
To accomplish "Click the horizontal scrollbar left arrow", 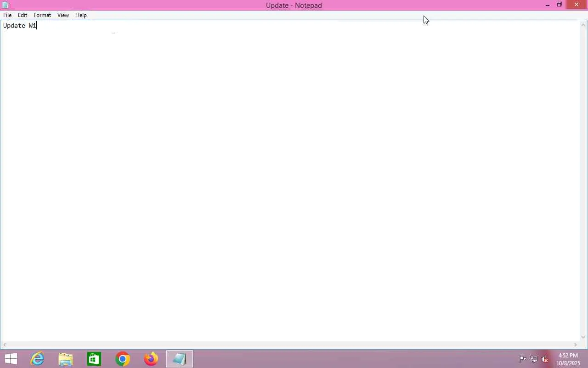I will point(5,345).
